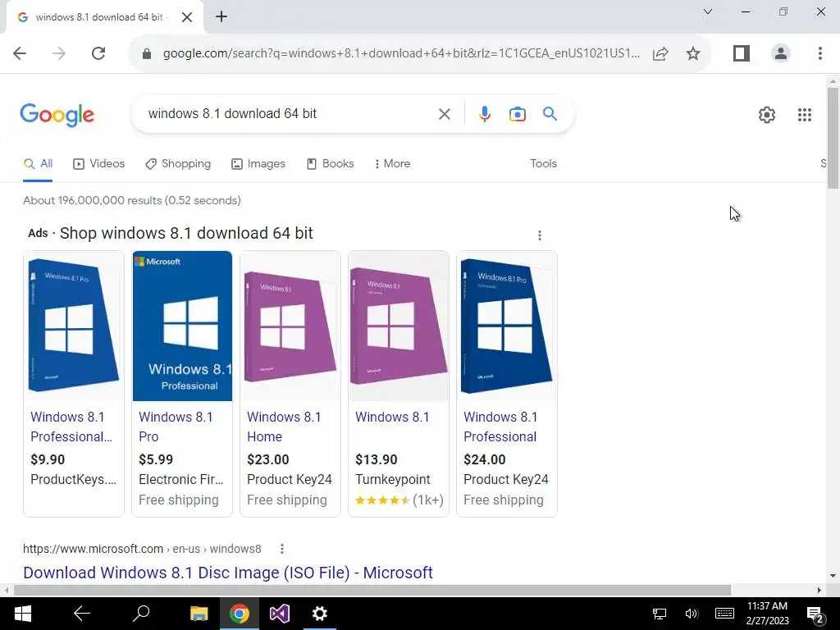The width and height of the screenshot is (840, 630).
Task: Expand the More search categories
Action: [x=393, y=164]
